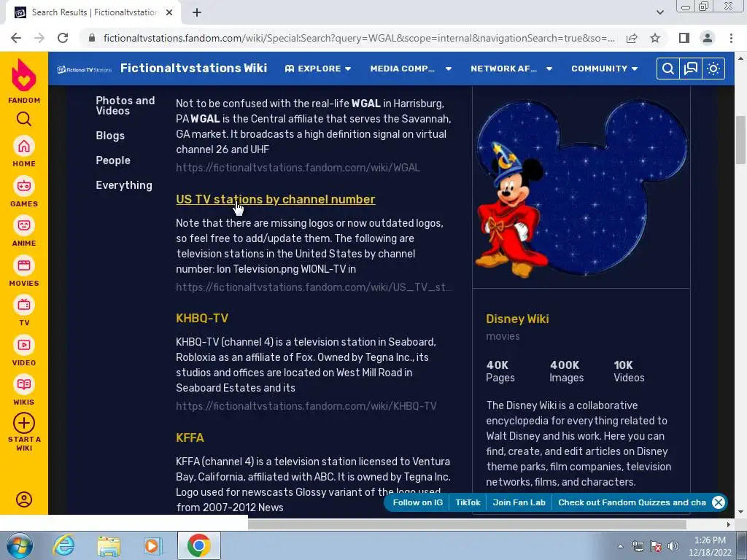The width and height of the screenshot is (747, 560).
Task: Expand the Media Comp... dropdown menu
Action: point(411,69)
